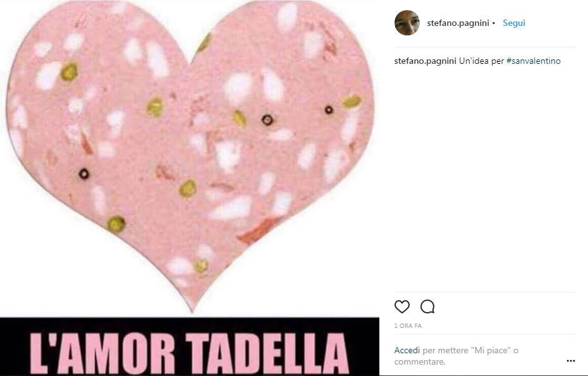Screen dimensions: 588x376
Task: Open the #sanvalentino hashtag
Action: [533, 61]
